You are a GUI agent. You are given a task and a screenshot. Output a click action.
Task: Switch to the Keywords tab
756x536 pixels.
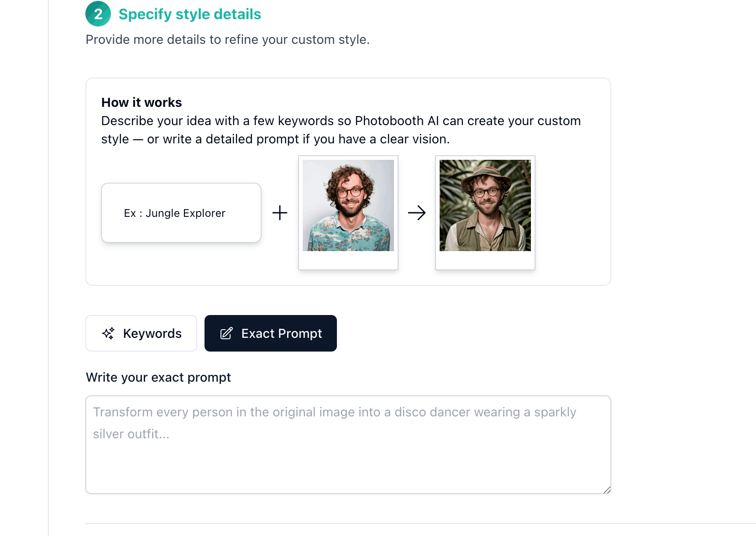(x=141, y=333)
